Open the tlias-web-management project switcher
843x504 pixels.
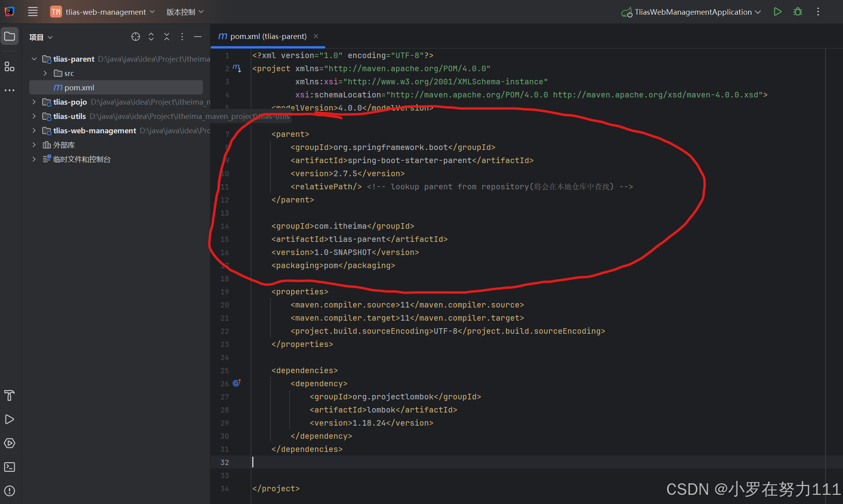tap(105, 12)
